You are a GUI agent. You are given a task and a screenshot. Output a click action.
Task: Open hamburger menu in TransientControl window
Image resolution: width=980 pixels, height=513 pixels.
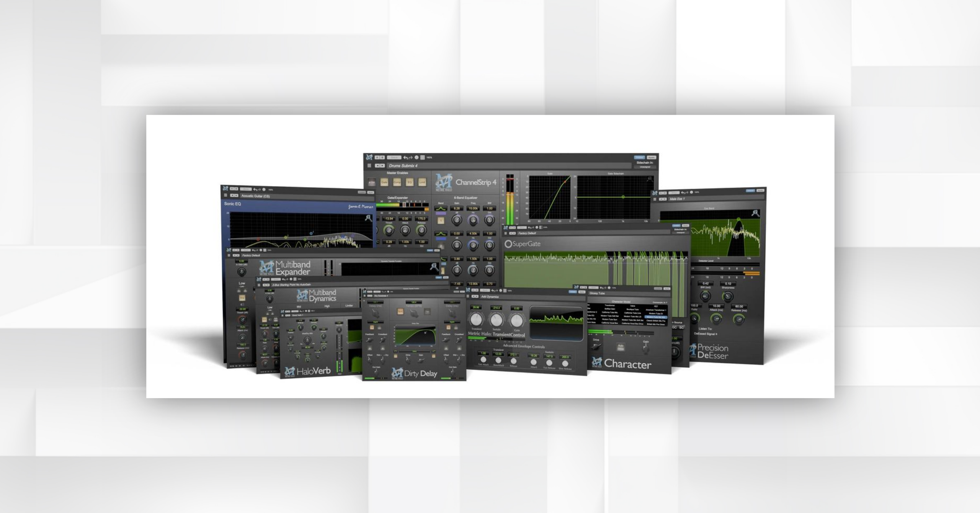468,296
